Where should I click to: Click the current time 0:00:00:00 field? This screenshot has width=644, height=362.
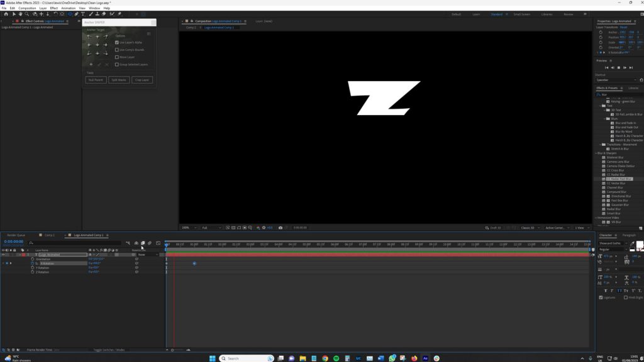click(x=14, y=242)
